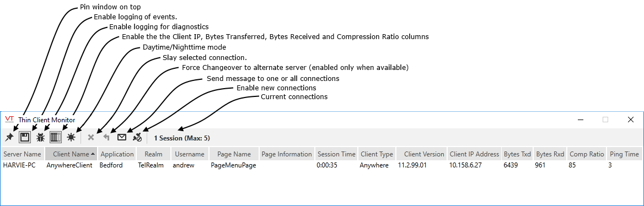
Task: Click the Client Type column header
Action: coord(377,154)
